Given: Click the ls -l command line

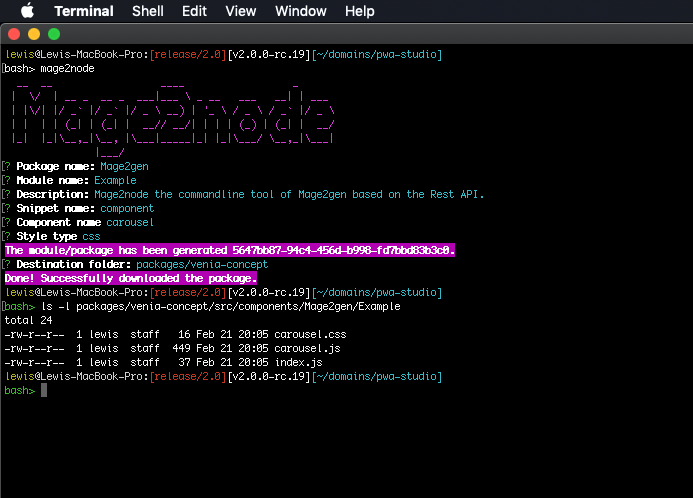Looking at the screenshot, I should [x=221, y=306].
